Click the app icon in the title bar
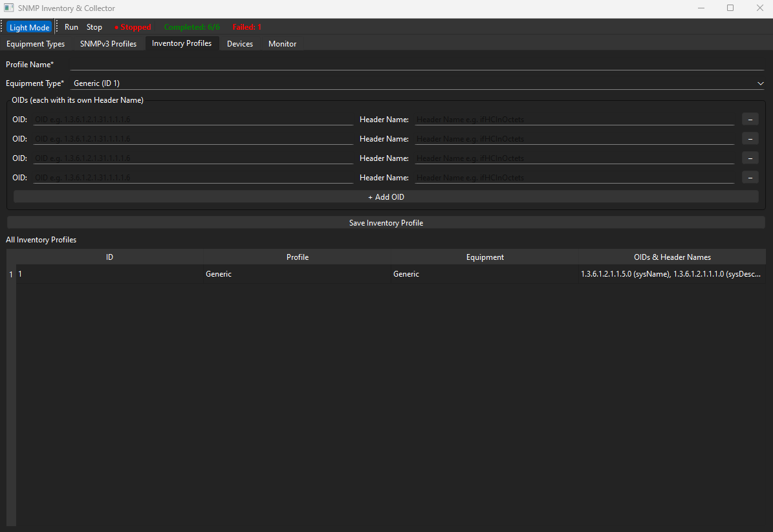Viewport: 773px width, 532px height. 8,8
